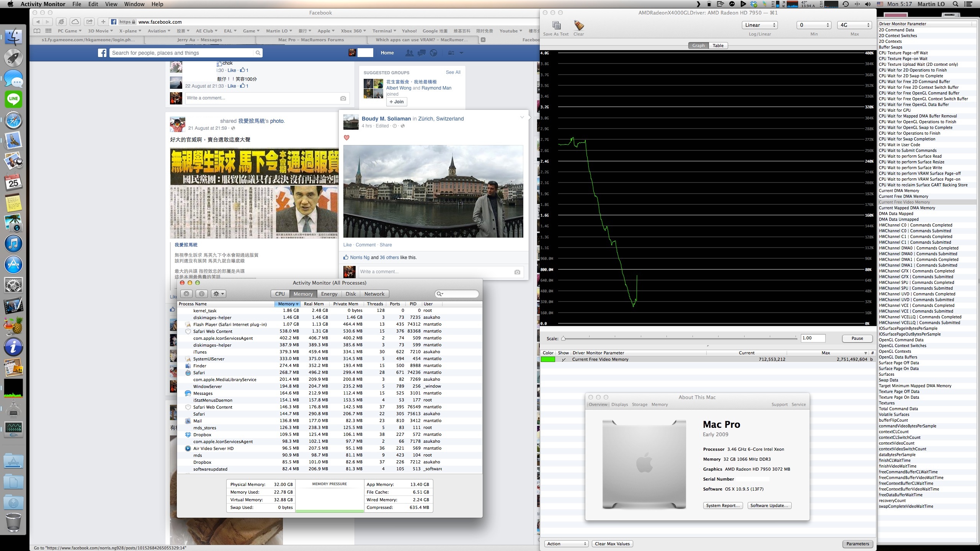The height and width of the screenshot is (551, 980).
Task: Open the File menu
Action: point(77,4)
